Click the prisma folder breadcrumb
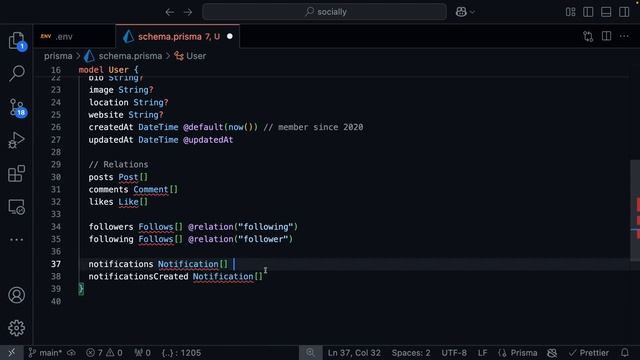The image size is (640, 360). pyautogui.click(x=58, y=56)
